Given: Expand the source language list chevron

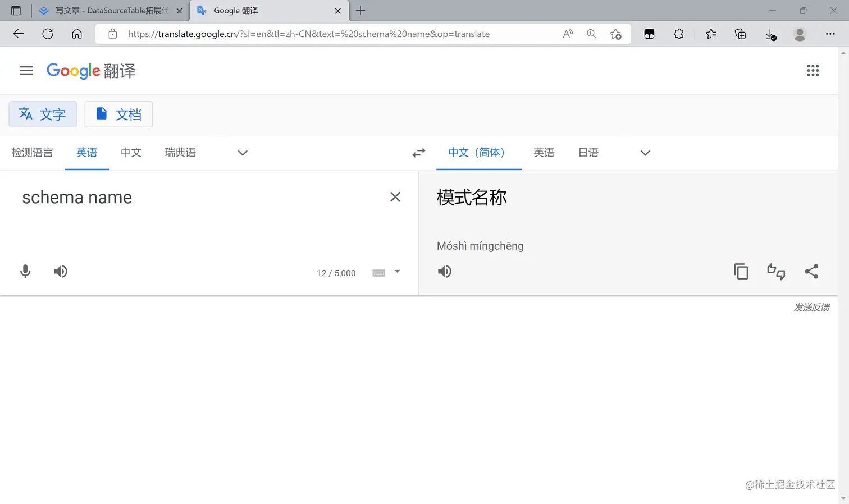Looking at the screenshot, I should click(243, 153).
